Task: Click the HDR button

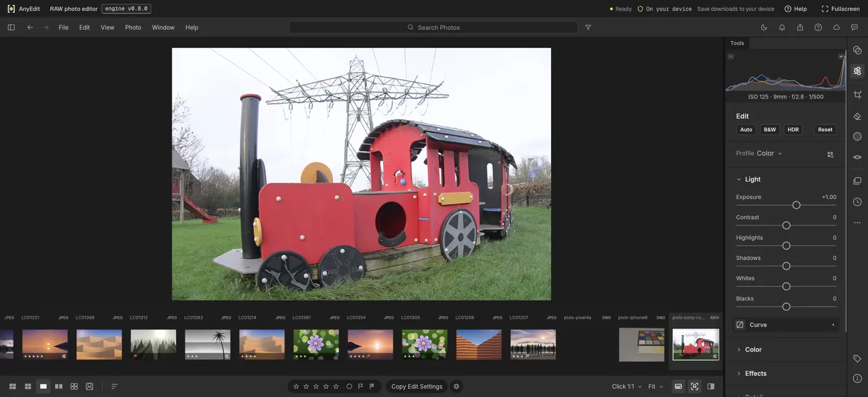Action: pyautogui.click(x=793, y=129)
